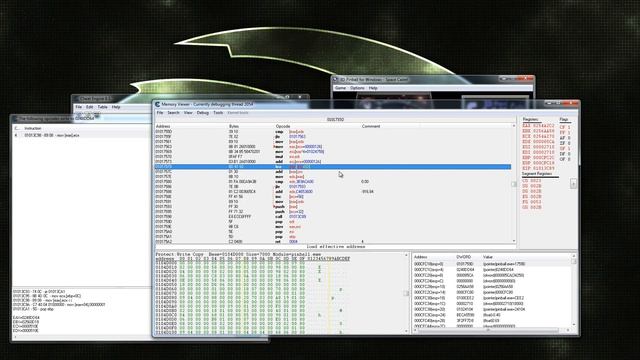The image size is (640, 360).
Task: Click the current address label above disassembler
Action: point(336,120)
